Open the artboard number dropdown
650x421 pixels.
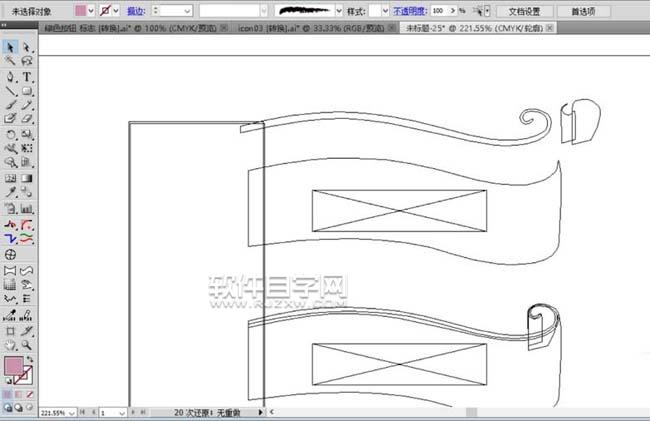pos(121,413)
